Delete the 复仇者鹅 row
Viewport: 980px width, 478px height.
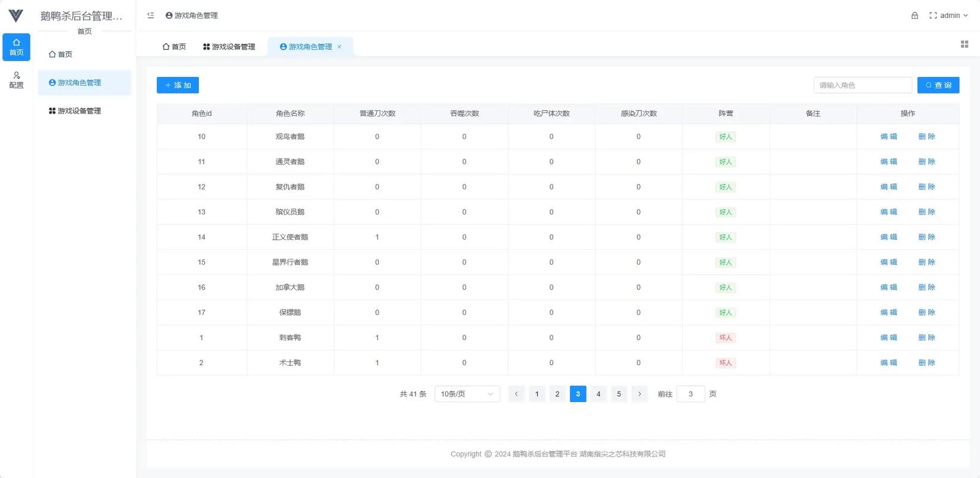[x=927, y=187]
